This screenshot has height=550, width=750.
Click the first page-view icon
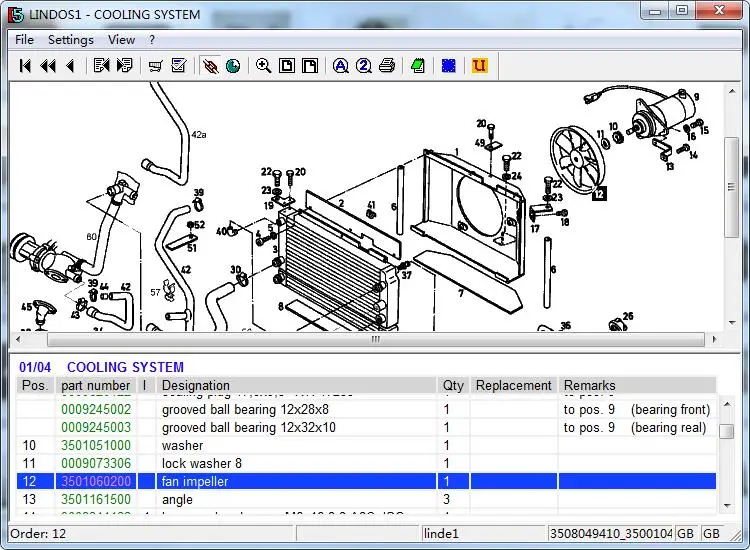(287, 66)
